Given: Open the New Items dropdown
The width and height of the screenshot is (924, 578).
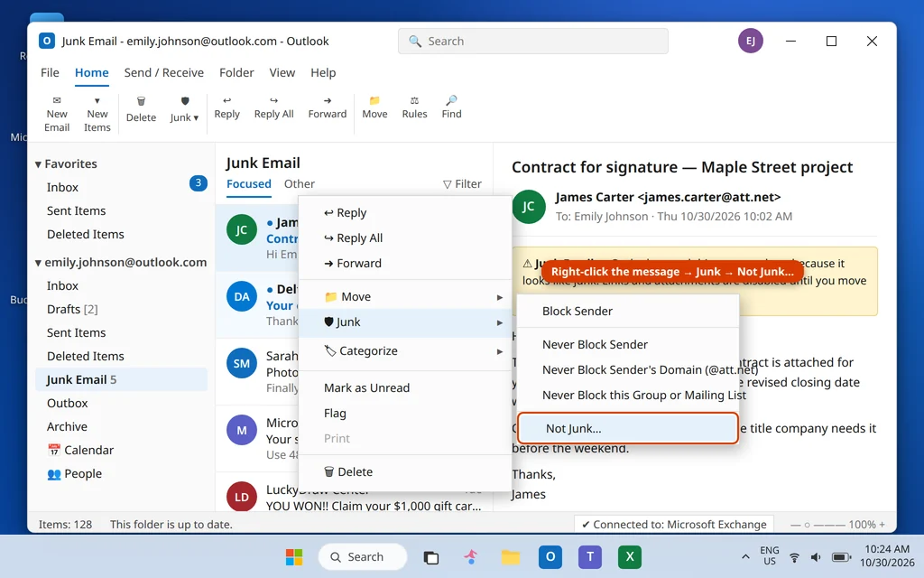Looking at the screenshot, I should click(x=97, y=114).
